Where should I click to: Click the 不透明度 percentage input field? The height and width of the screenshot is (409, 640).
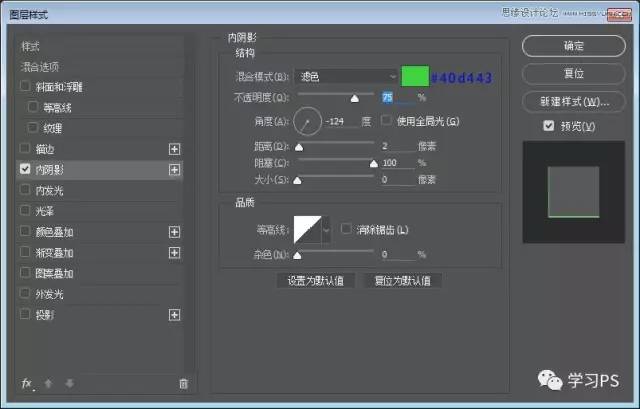395,98
